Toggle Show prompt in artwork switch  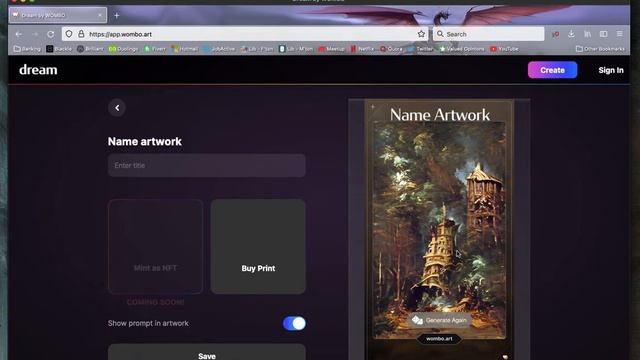pyautogui.click(x=294, y=323)
